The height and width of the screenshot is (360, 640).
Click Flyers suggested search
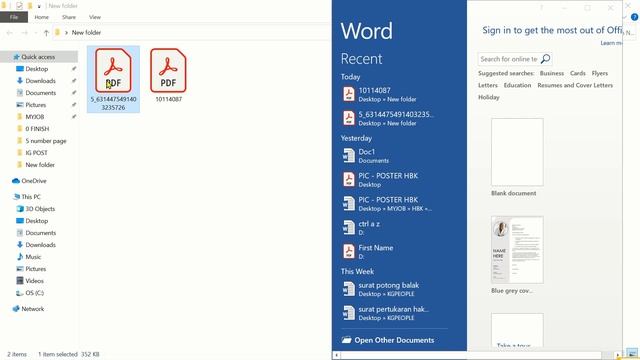pyautogui.click(x=600, y=73)
